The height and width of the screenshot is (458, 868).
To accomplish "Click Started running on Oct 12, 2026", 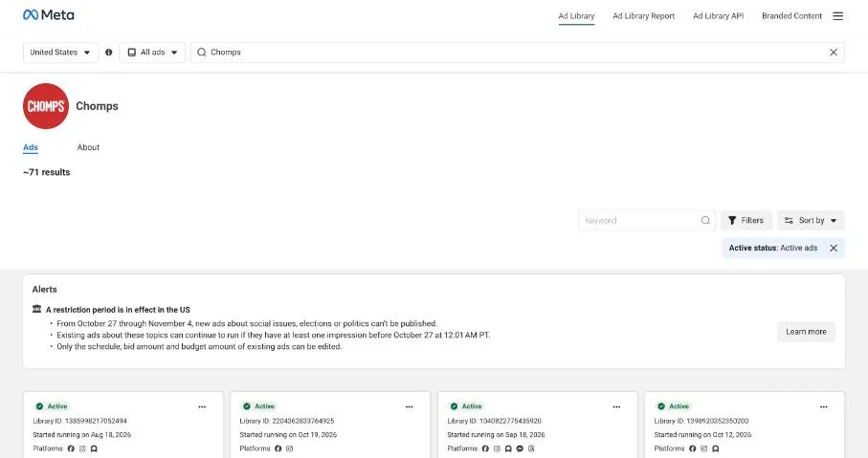I will click(702, 435).
